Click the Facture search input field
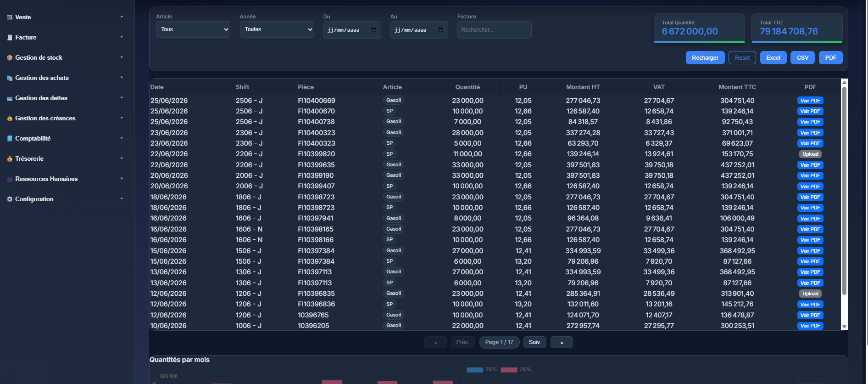 (495, 30)
